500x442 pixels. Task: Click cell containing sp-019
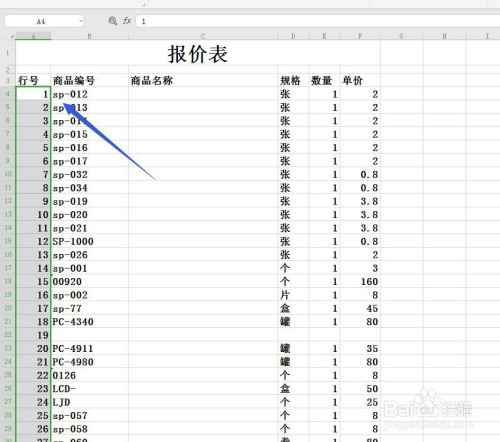[x=89, y=201]
